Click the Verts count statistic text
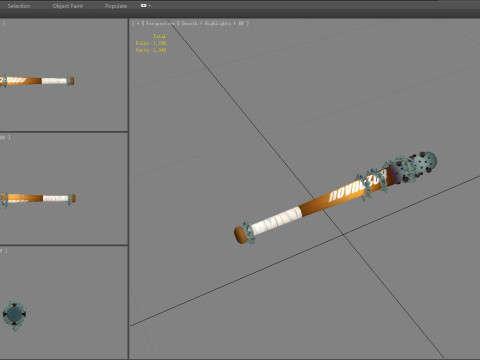Image resolution: width=480 pixels, height=360 pixels. (151, 50)
